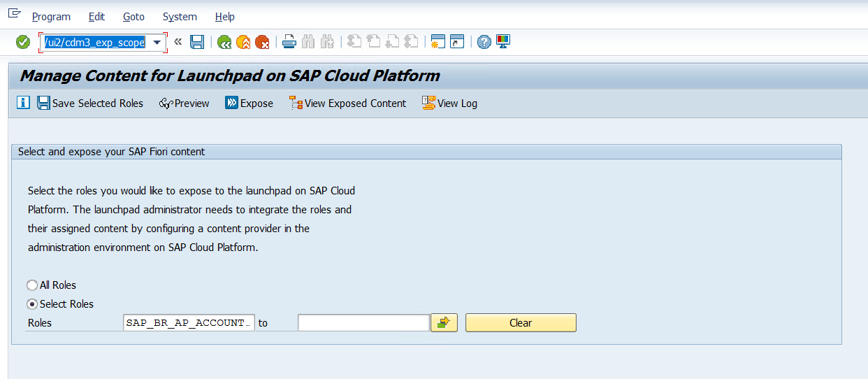Image resolution: width=868 pixels, height=379 pixels.
Task: Click the empty Roles upper limit field
Action: [363, 322]
